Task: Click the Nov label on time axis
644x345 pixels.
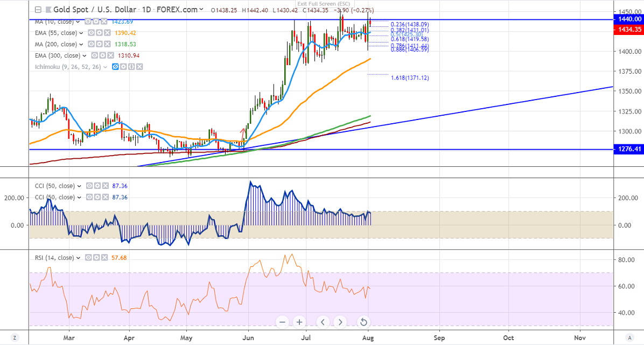Action: [x=580, y=337]
